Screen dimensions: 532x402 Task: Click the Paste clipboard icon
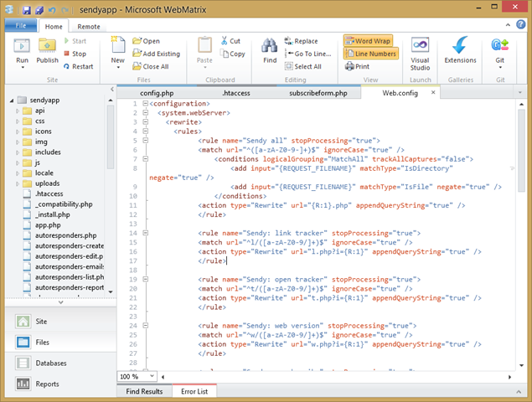coord(204,45)
